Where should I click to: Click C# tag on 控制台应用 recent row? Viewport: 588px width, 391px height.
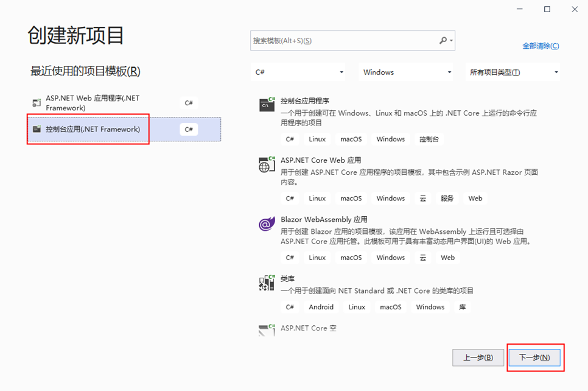click(189, 129)
